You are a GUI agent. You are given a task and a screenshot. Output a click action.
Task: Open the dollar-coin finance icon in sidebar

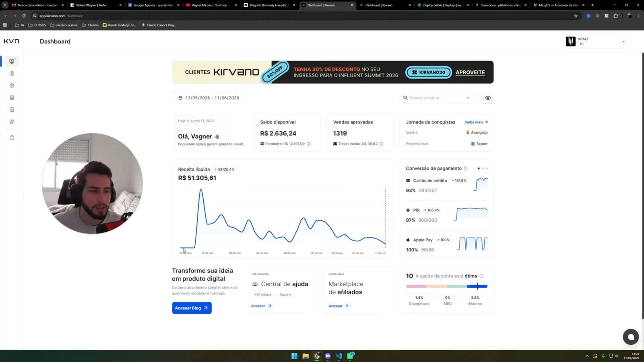click(x=12, y=74)
